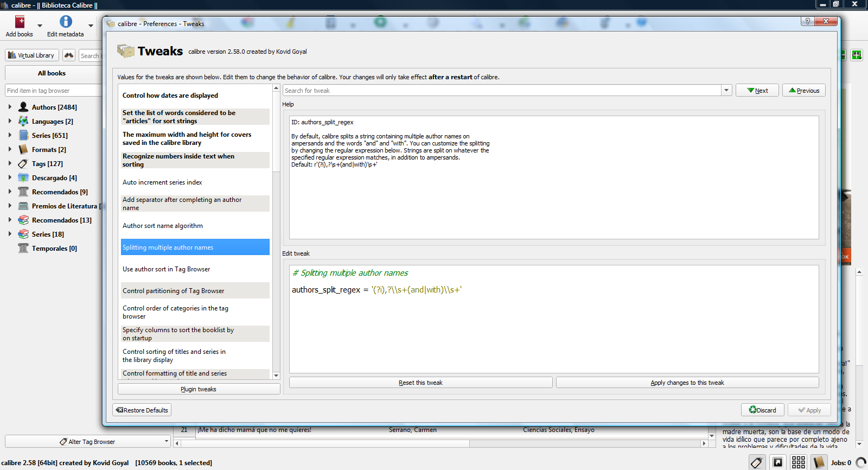This screenshot has width=868, height=470.
Task: Click the binoculars advanced search icon
Action: click(69, 55)
